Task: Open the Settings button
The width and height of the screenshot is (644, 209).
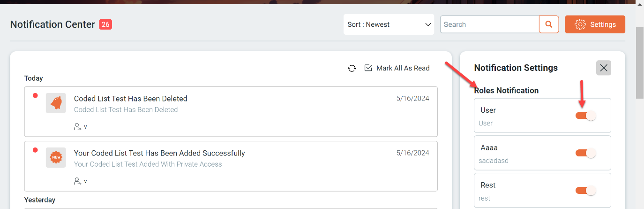Action: [x=595, y=24]
